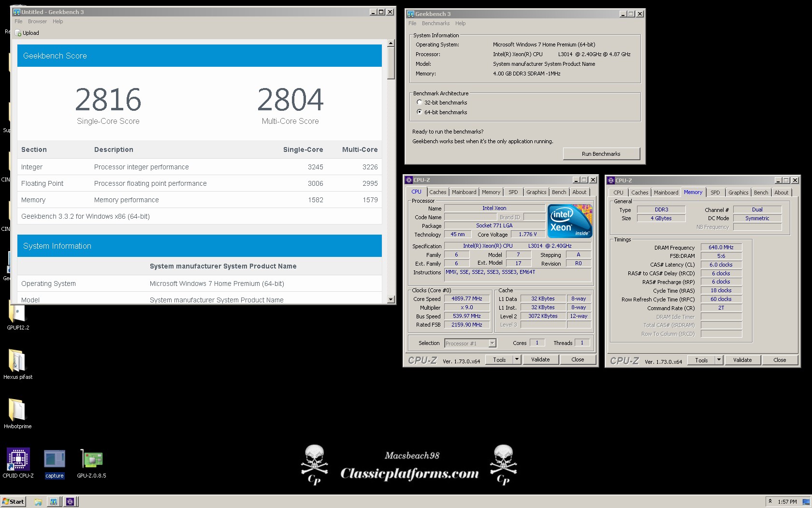
Task: Switch to About tab in CPU-Z Memory window
Action: pos(782,193)
